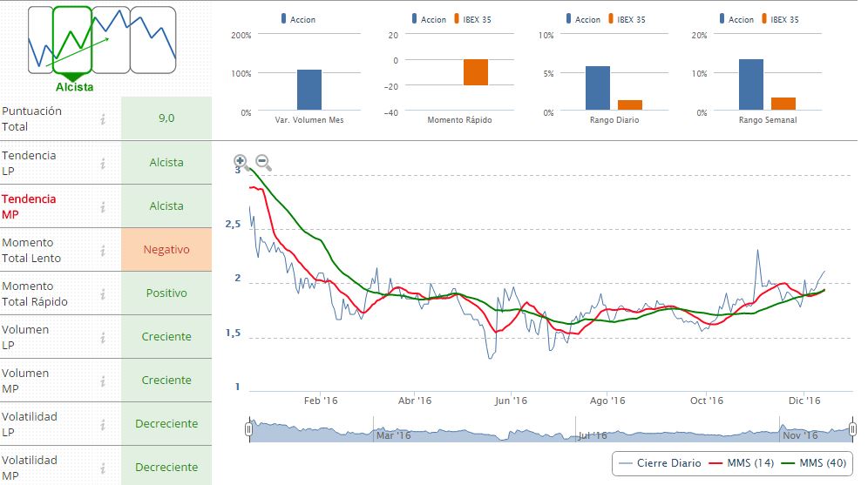Hide the MMS (14) series
The height and width of the screenshot is (485, 868).
tap(741, 463)
